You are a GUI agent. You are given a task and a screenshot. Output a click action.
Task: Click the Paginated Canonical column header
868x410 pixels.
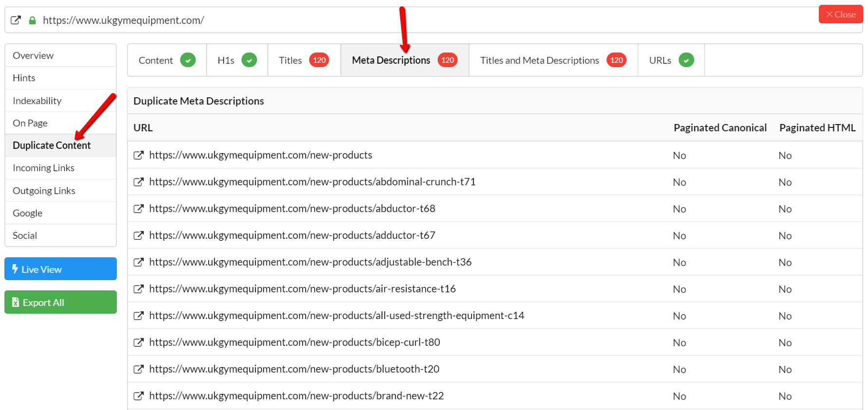coord(720,128)
